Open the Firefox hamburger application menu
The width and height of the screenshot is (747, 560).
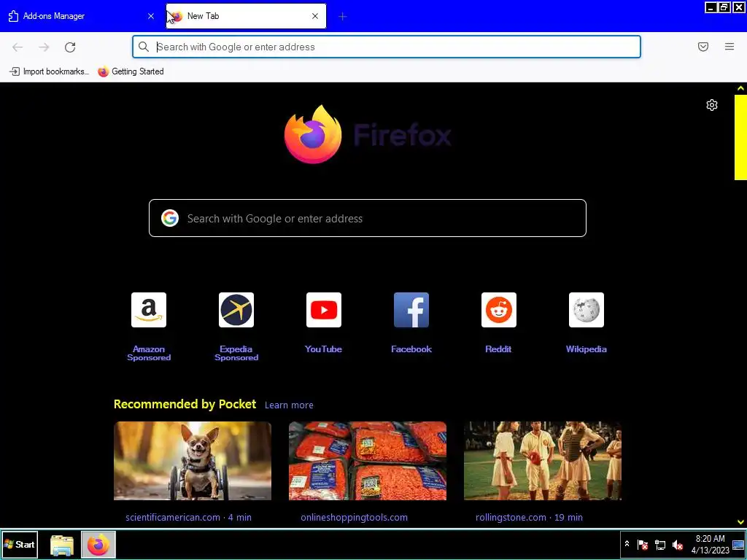[729, 47]
